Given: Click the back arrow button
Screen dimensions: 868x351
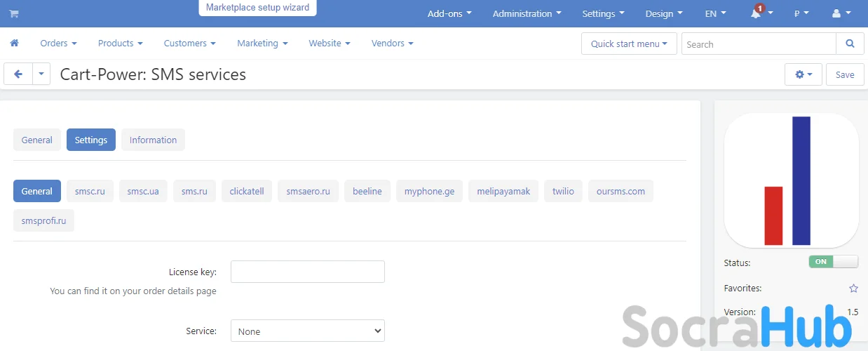Looking at the screenshot, I should click(x=18, y=74).
